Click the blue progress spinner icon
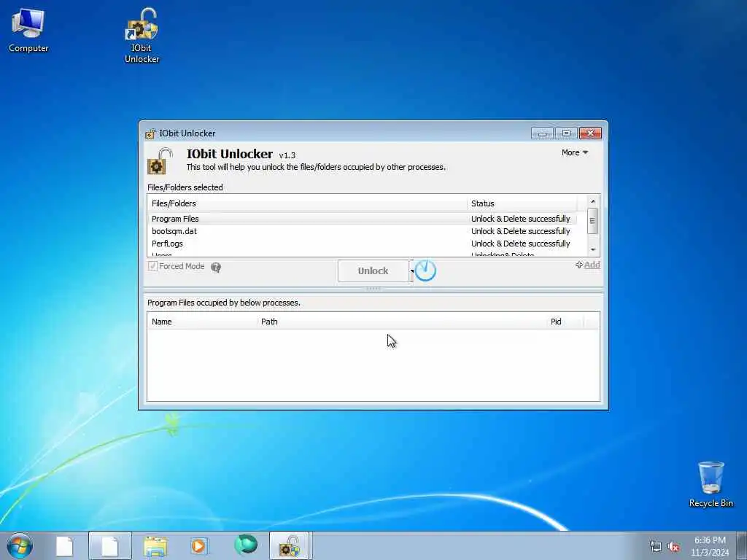747x560 pixels. coord(425,271)
